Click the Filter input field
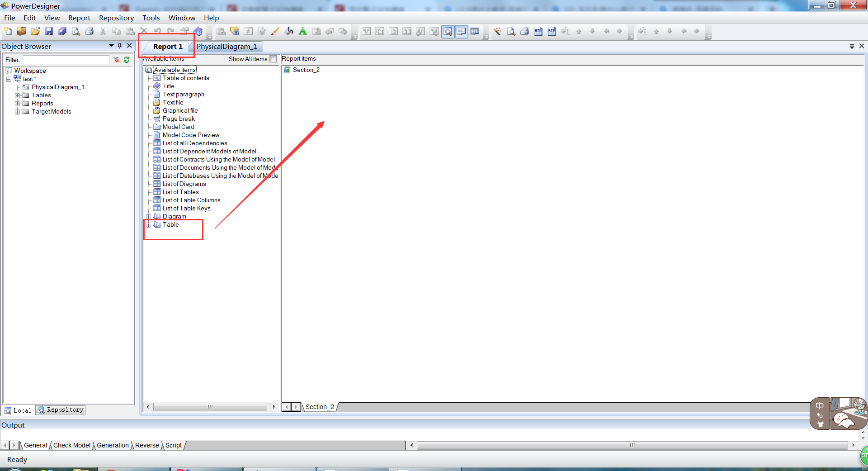The image size is (868, 471). tap(66, 60)
